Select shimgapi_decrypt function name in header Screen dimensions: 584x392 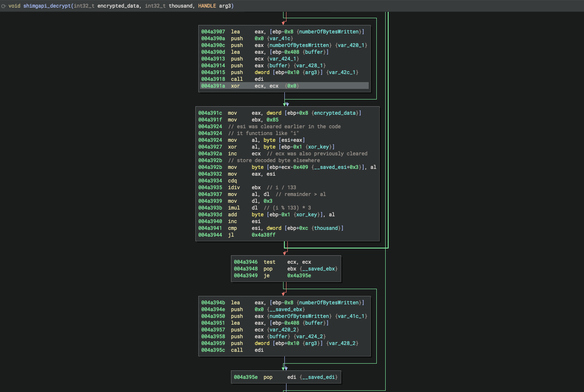point(47,6)
